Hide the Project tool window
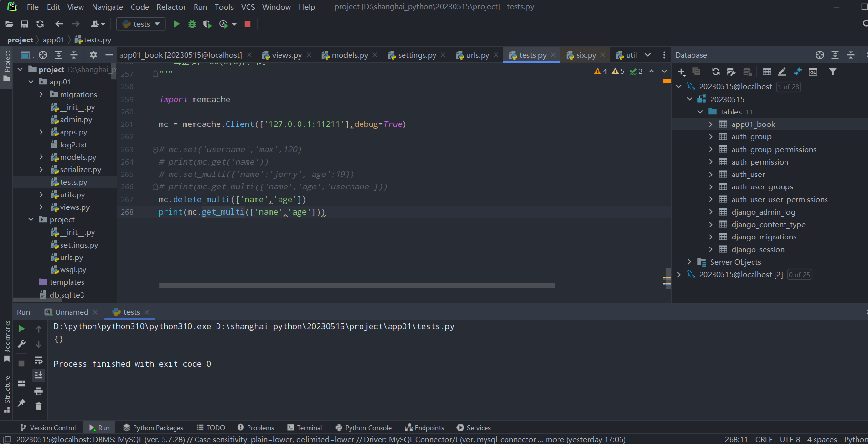Screen dimensions: 868x444 pos(109,55)
